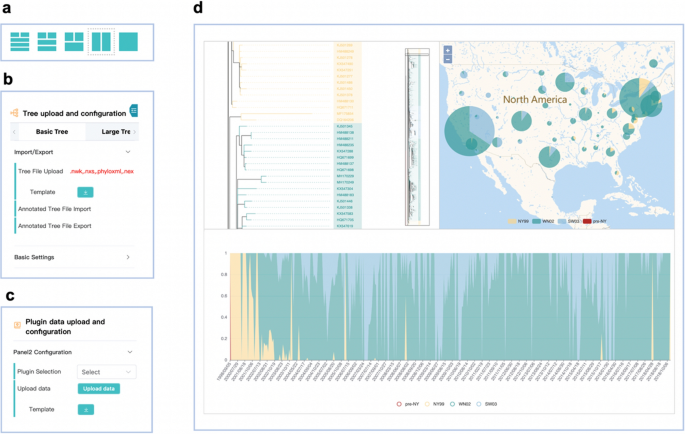The height and width of the screenshot is (434, 685).
Task: Select the three-row layout icon
Action: pos(20,41)
